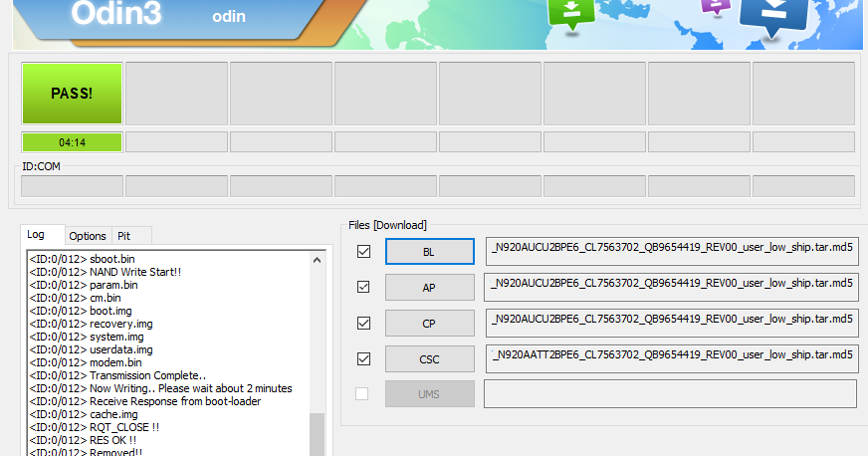This screenshot has height=456, width=868.
Task: Click the CP file path field
Action: point(672,324)
